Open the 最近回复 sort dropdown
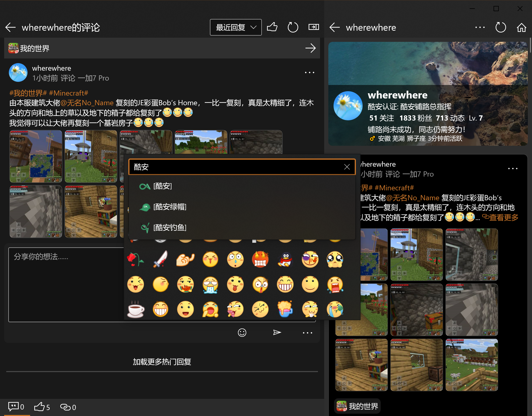Viewport: 532px width, 416px height. (x=236, y=27)
